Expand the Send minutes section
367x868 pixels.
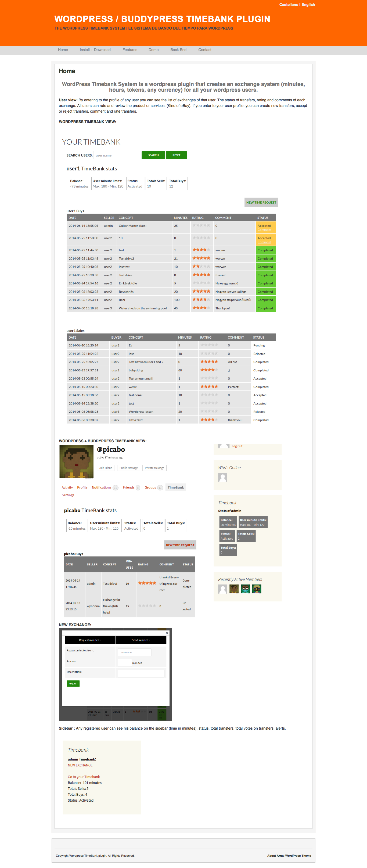(x=141, y=640)
